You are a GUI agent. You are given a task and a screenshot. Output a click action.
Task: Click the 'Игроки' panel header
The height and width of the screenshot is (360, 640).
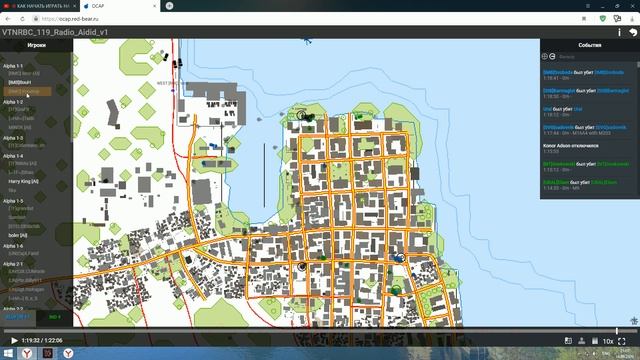click(36, 45)
